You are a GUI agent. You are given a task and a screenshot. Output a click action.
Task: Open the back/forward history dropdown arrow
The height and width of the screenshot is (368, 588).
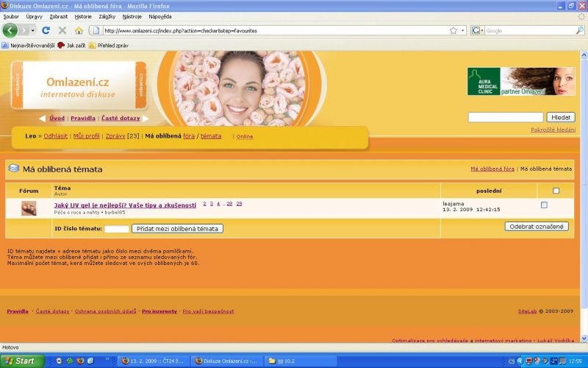tap(32, 30)
